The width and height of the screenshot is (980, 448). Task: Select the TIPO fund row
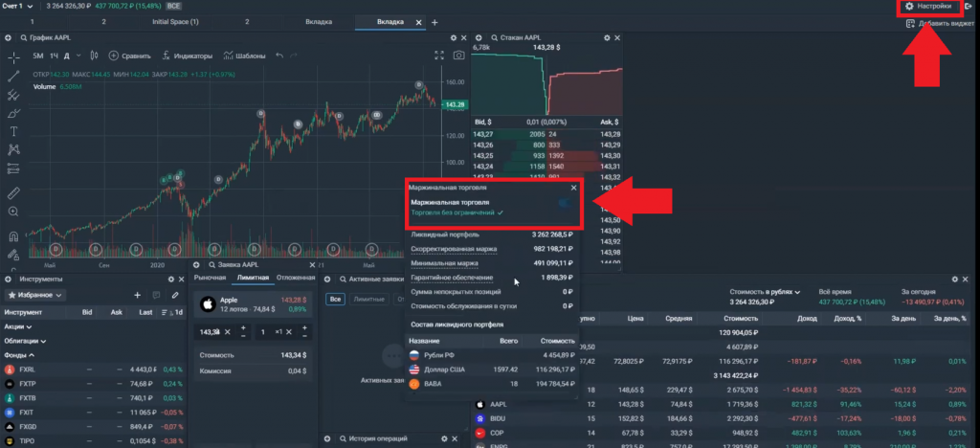[94, 441]
